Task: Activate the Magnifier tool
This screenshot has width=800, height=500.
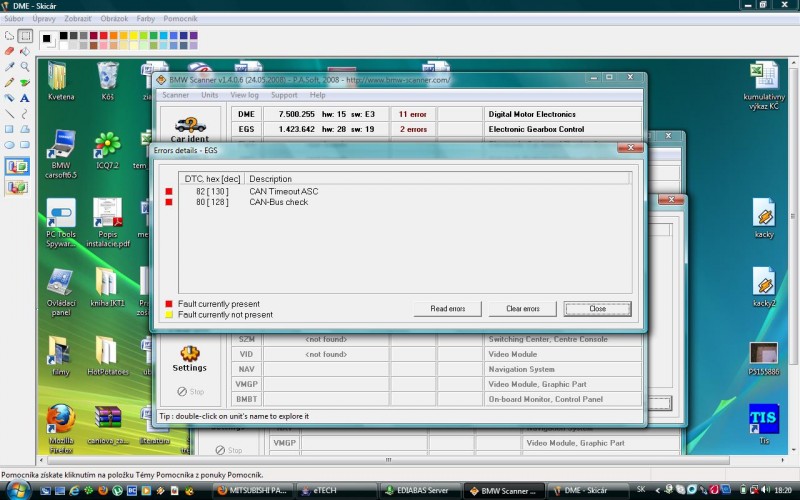Action: [24, 66]
